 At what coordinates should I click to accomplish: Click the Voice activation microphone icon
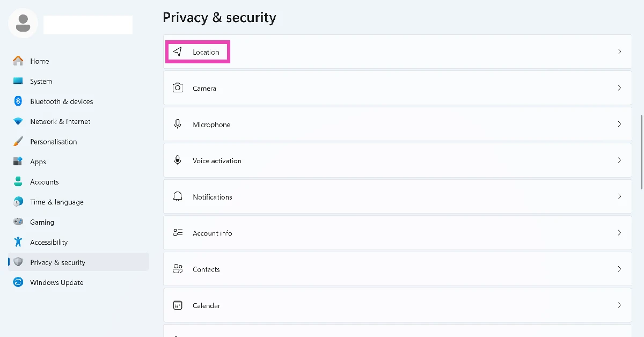point(178,160)
